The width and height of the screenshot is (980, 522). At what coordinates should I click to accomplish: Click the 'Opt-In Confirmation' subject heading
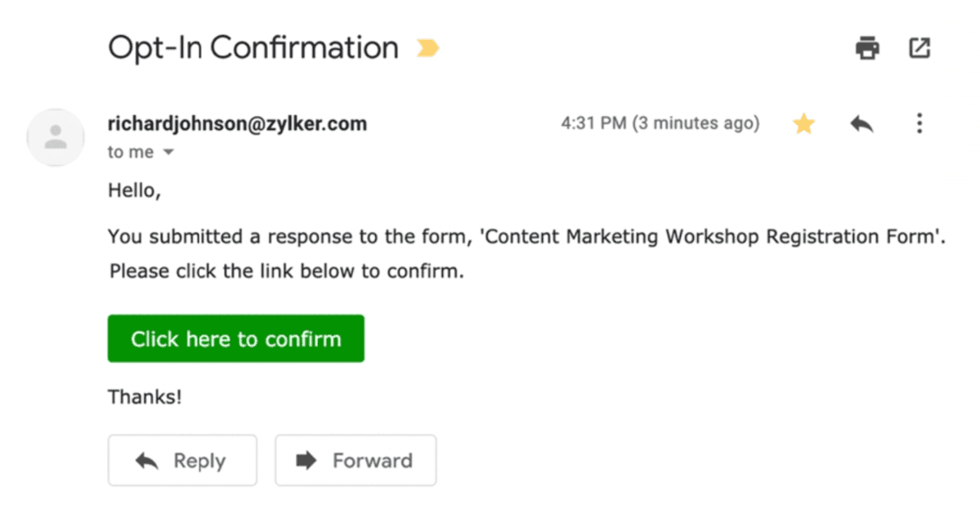(253, 48)
